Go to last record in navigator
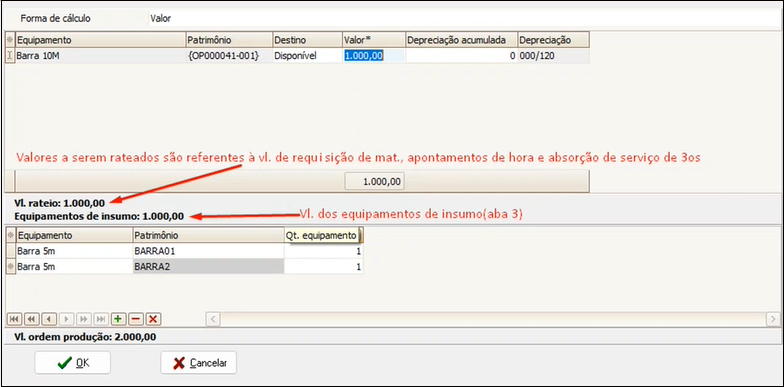The image size is (784, 387). (x=101, y=319)
